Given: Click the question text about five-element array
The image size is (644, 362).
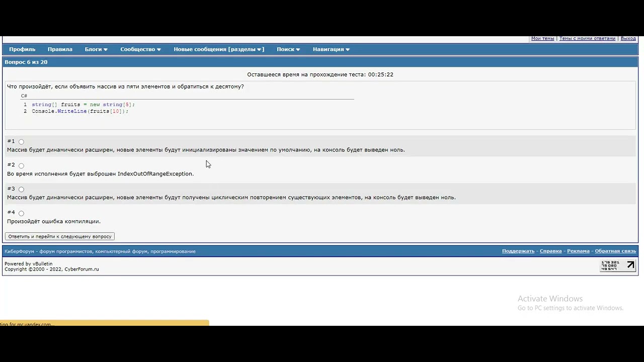Looking at the screenshot, I should click(125, 86).
